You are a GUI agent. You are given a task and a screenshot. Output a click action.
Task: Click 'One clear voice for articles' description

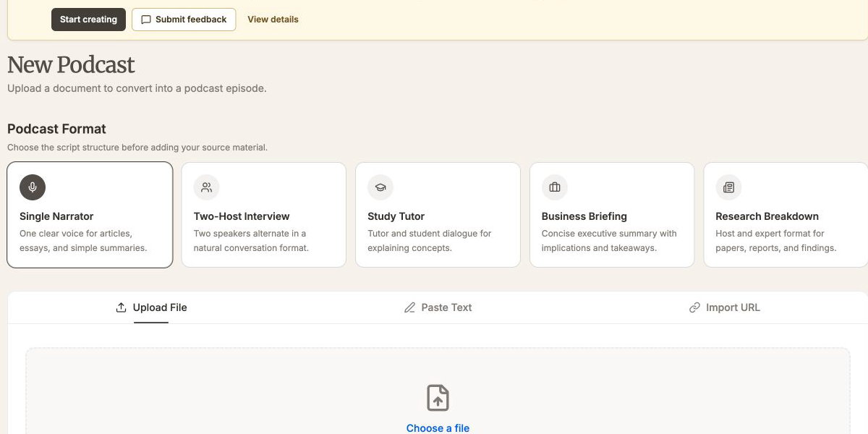pos(83,241)
